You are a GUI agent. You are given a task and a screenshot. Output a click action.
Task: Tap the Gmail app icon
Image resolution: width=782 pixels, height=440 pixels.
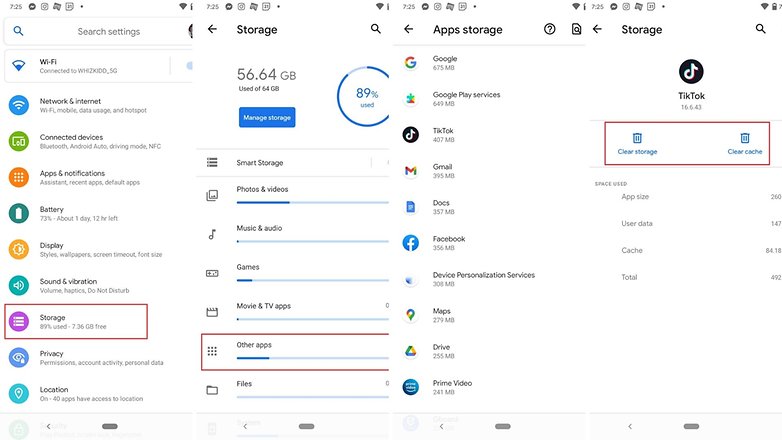[x=410, y=171]
